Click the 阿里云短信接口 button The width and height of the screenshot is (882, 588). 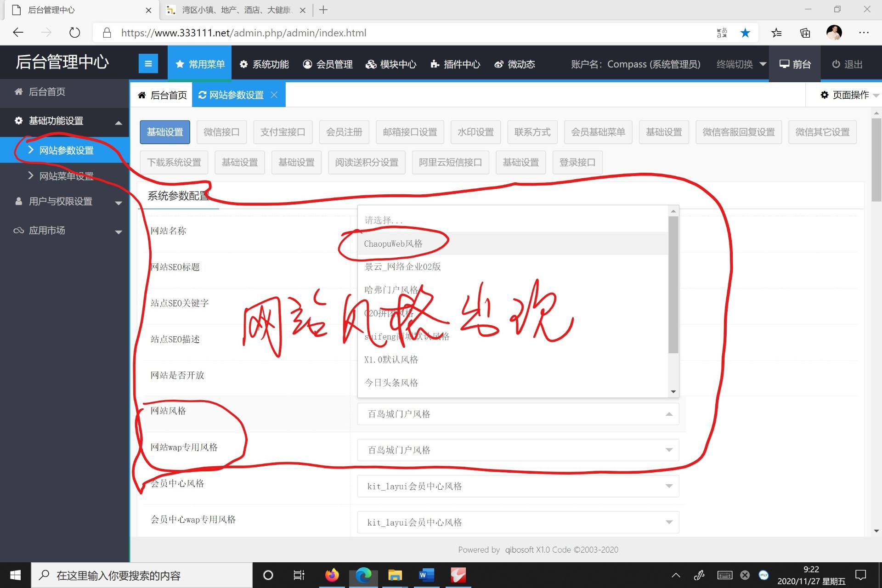coord(450,163)
